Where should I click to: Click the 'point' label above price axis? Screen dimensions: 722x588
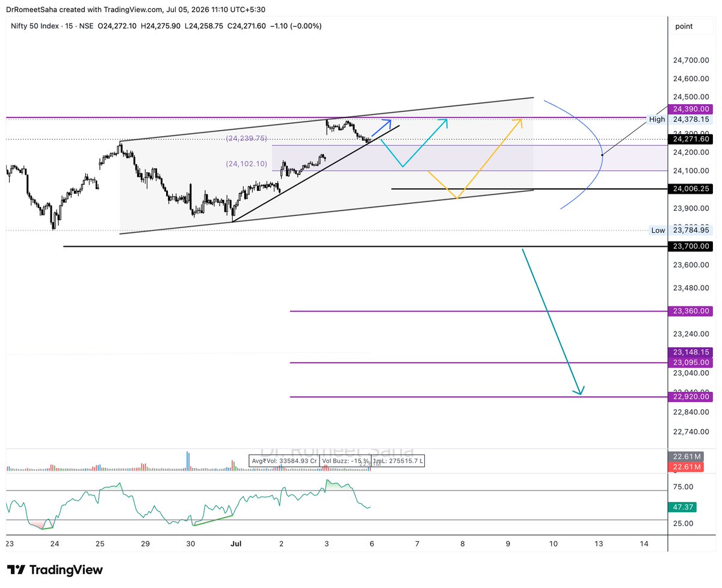click(683, 26)
